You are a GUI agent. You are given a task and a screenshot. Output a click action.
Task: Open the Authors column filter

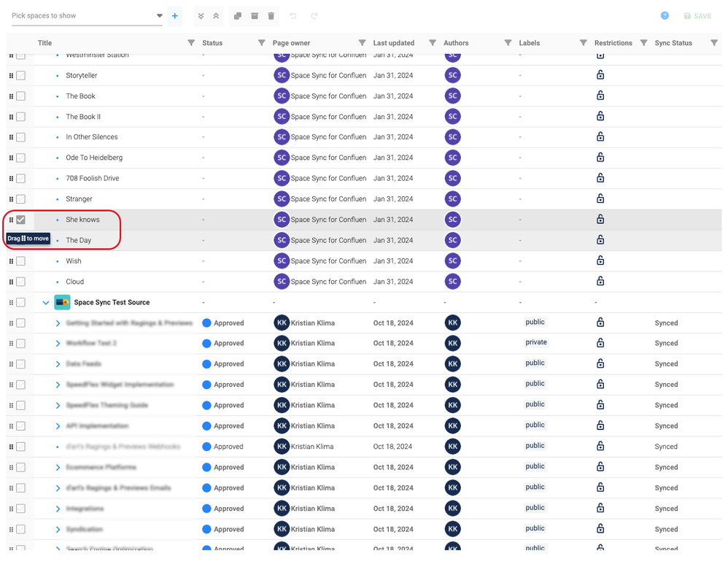point(508,43)
